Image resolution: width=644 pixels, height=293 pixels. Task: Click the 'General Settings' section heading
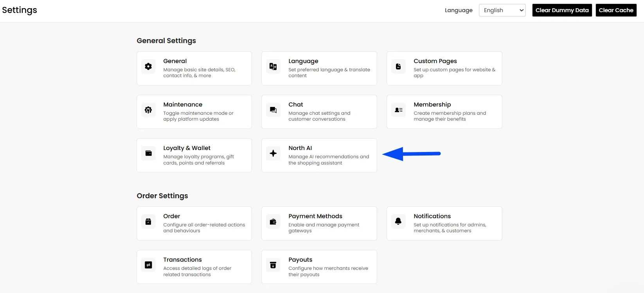(x=166, y=41)
